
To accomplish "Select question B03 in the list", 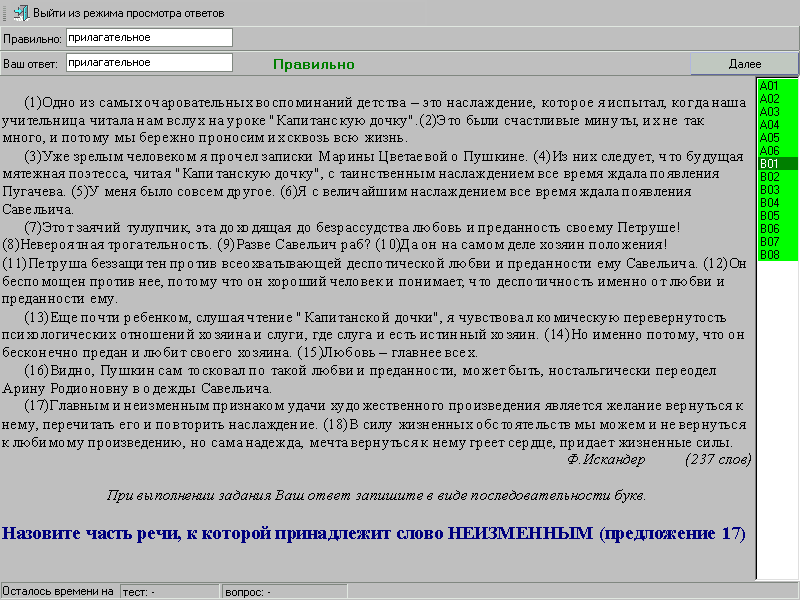I will pos(777,190).
